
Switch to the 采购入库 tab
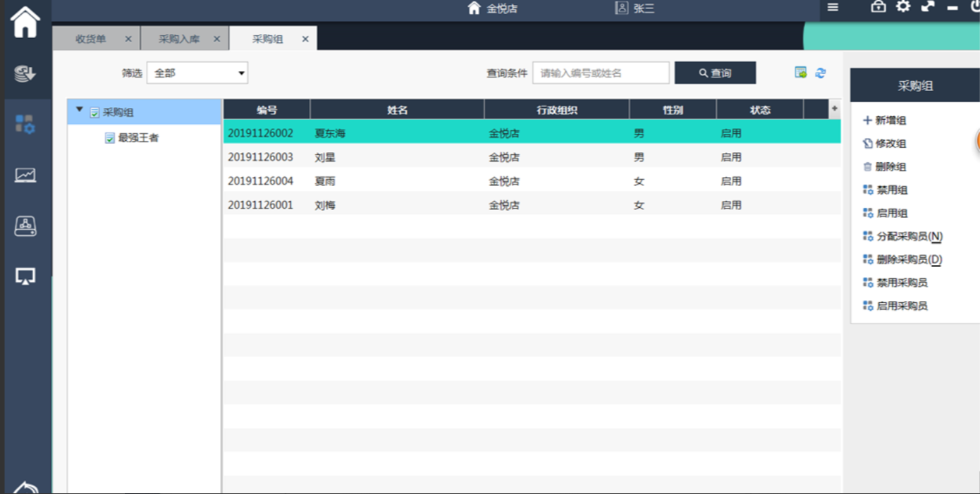pyautogui.click(x=179, y=39)
